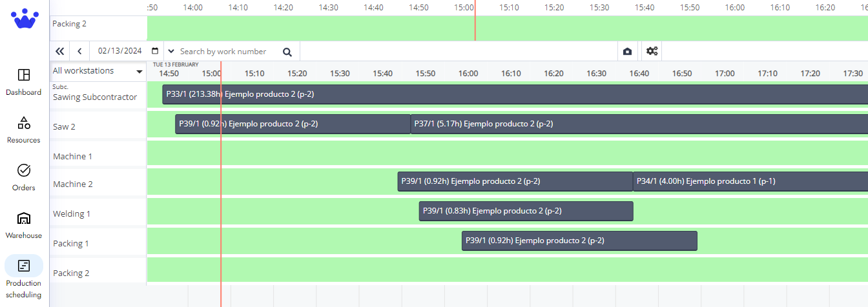Go to previous day with single chevron
868x307 pixels.
tap(79, 52)
